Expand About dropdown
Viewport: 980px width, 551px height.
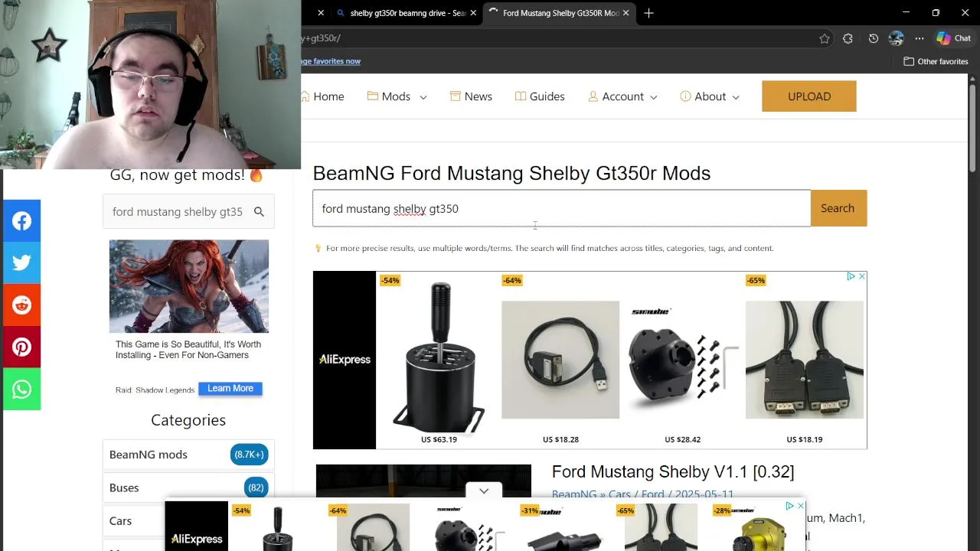tap(710, 96)
